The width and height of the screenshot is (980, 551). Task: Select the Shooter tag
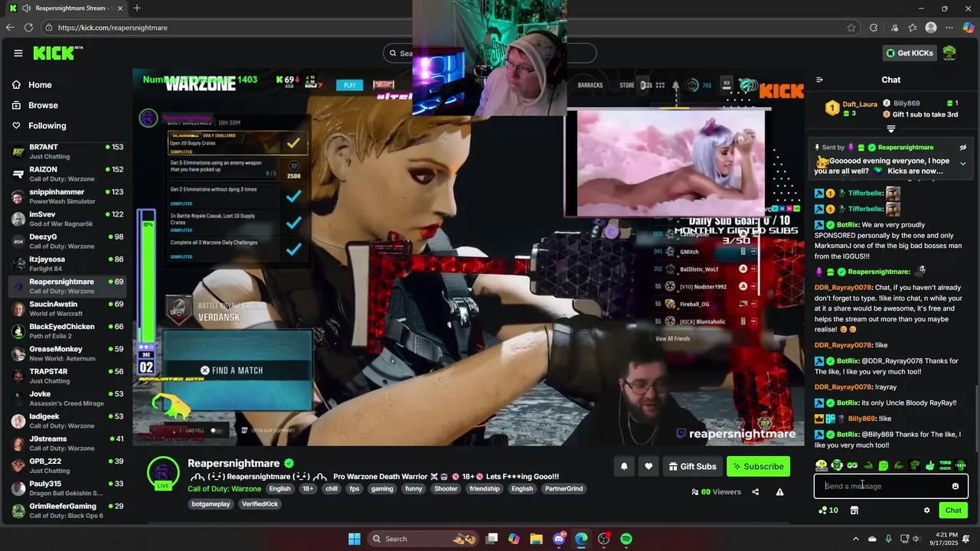click(x=446, y=488)
